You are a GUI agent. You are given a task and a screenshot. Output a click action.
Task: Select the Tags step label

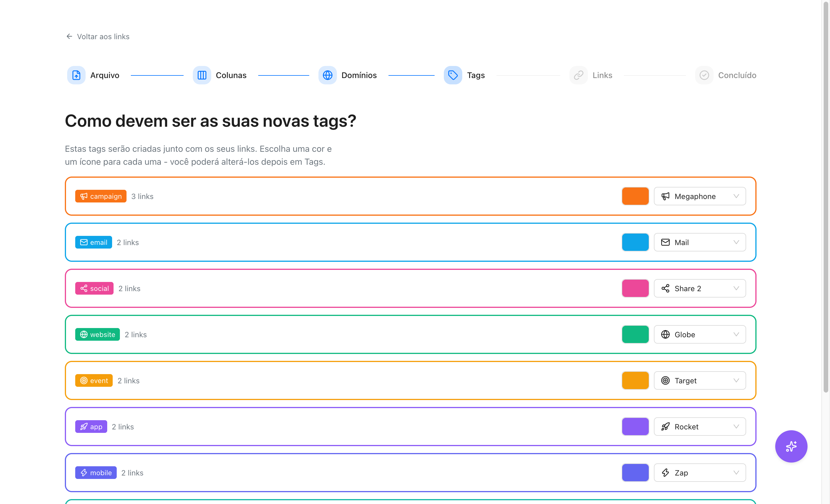(476, 75)
